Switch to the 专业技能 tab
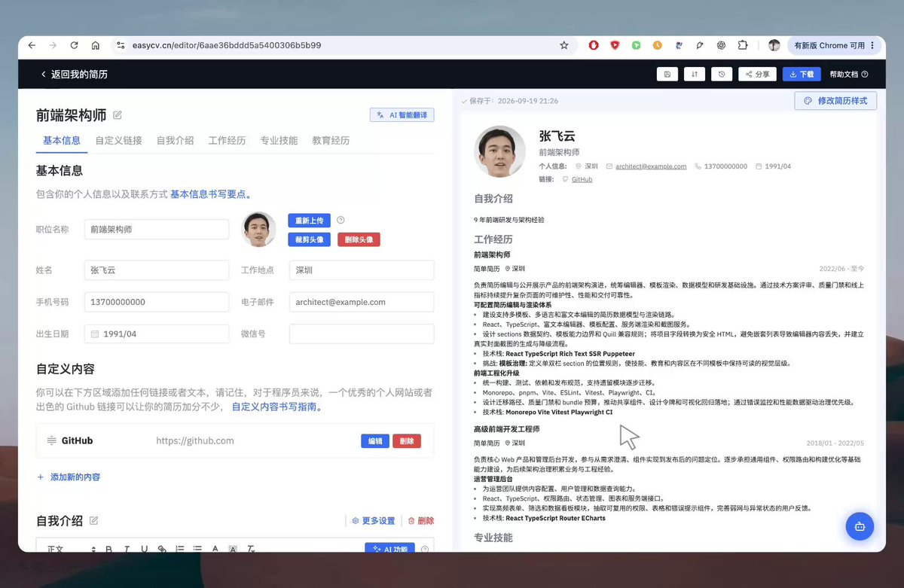This screenshot has width=904, height=588. coord(279,141)
